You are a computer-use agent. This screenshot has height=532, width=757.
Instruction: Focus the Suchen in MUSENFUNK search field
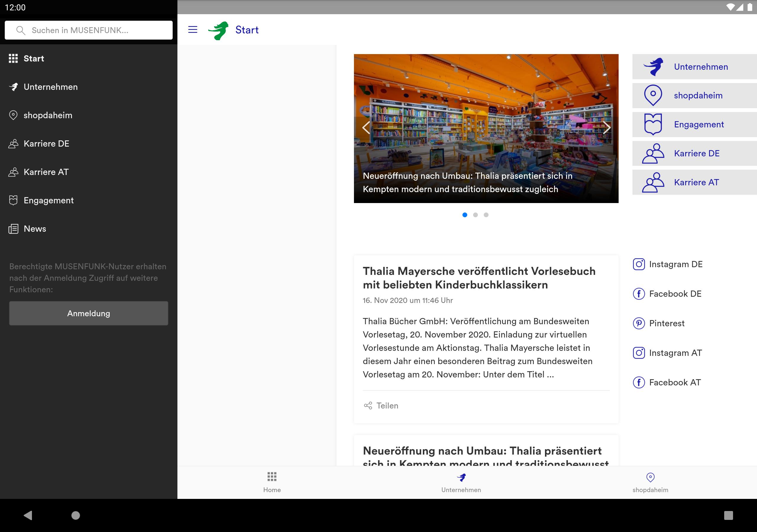coord(89,30)
